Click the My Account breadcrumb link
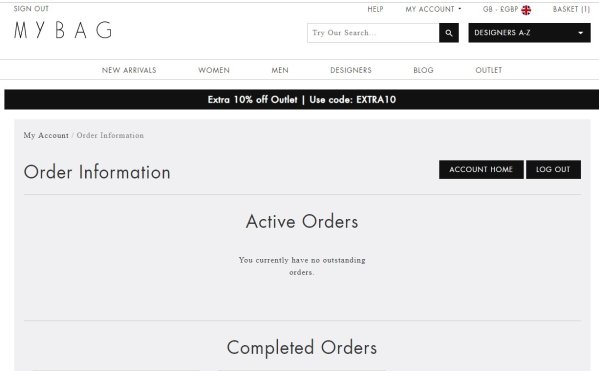Viewport: 599px width, 371px height. click(46, 135)
